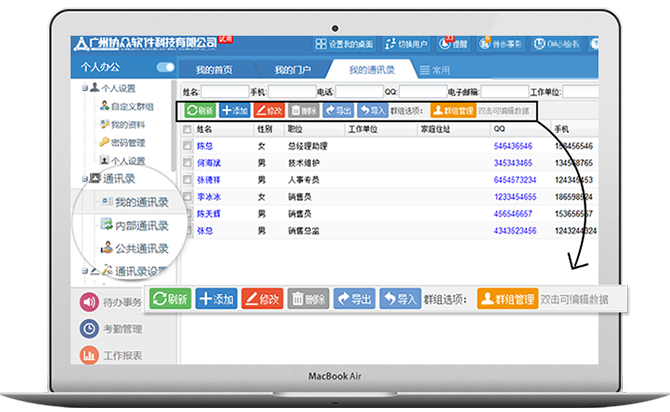Collapse the 通讯录 tree node

click(x=85, y=179)
